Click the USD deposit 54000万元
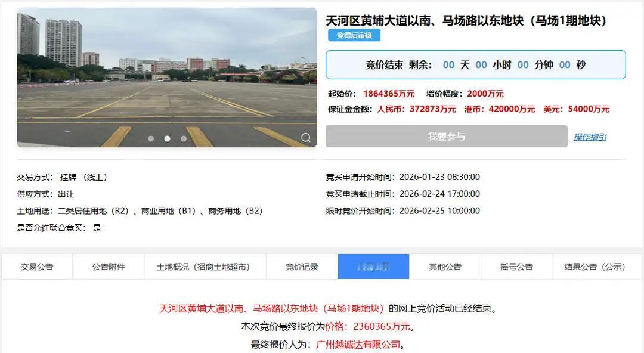644x353 pixels. (x=589, y=109)
